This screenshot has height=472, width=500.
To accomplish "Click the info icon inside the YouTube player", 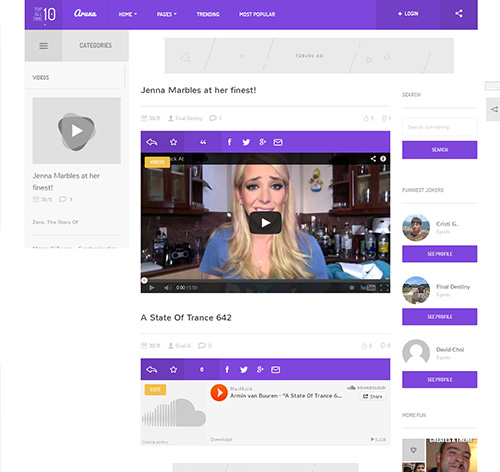I will tap(383, 159).
